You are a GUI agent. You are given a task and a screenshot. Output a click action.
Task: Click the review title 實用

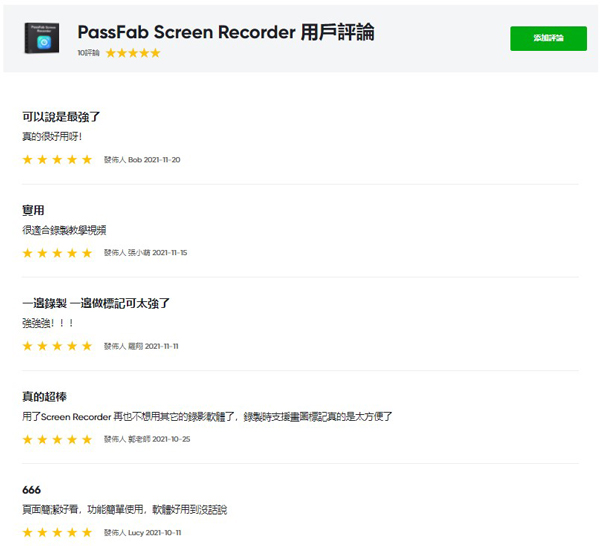[33, 210]
